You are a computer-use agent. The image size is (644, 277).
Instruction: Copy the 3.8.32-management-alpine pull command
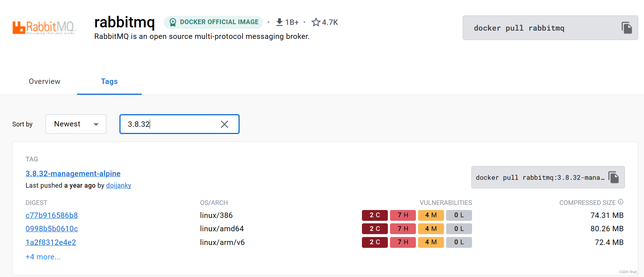[614, 177]
